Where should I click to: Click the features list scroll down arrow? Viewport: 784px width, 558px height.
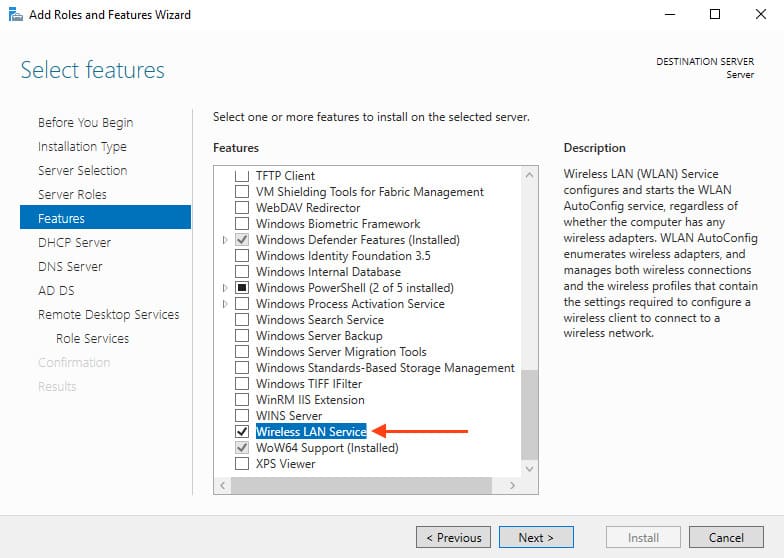[530, 468]
